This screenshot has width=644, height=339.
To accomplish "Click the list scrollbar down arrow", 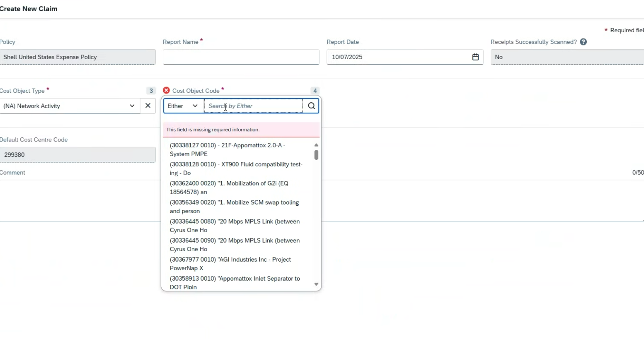I will click(x=316, y=284).
